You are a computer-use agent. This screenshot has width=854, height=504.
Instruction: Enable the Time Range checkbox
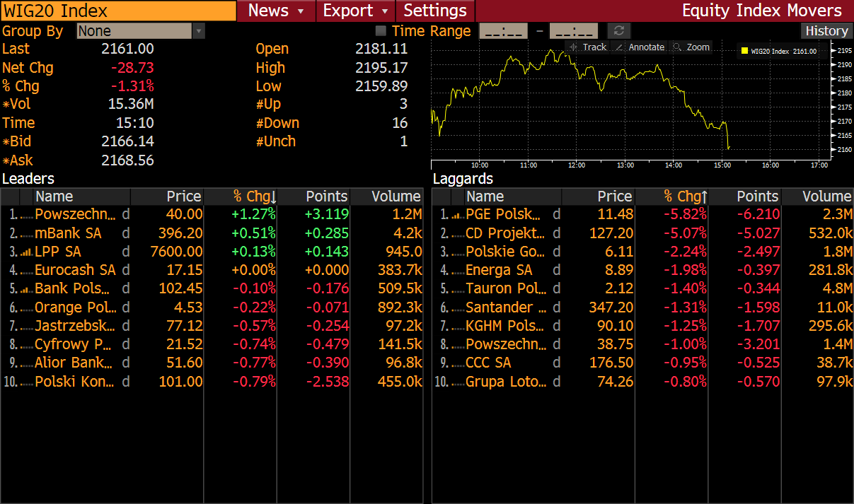[381, 31]
